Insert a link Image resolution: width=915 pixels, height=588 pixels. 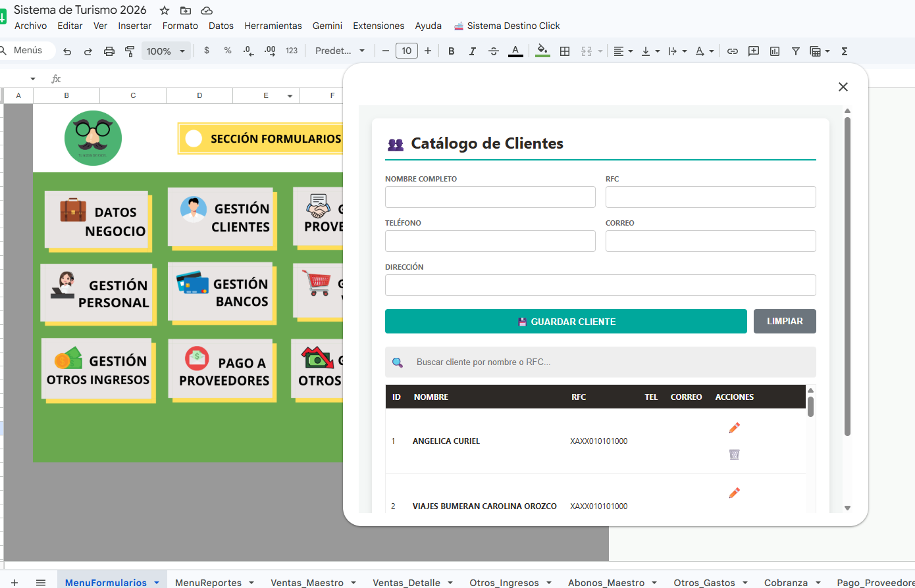(733, 51)
